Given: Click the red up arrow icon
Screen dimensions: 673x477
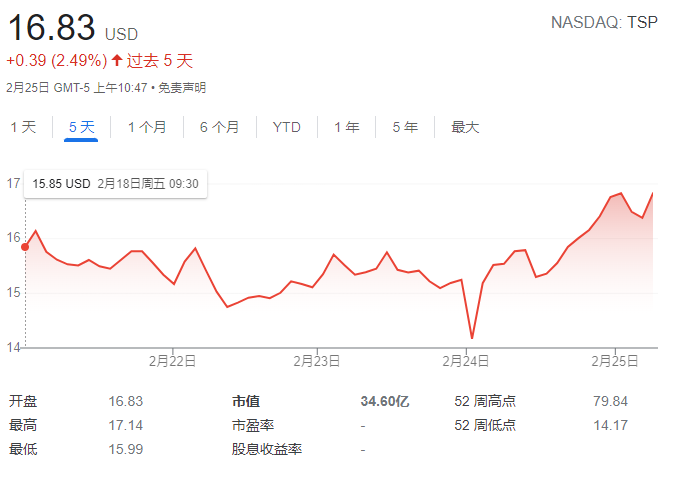Looking at the screenshot, I should point(117,60).
